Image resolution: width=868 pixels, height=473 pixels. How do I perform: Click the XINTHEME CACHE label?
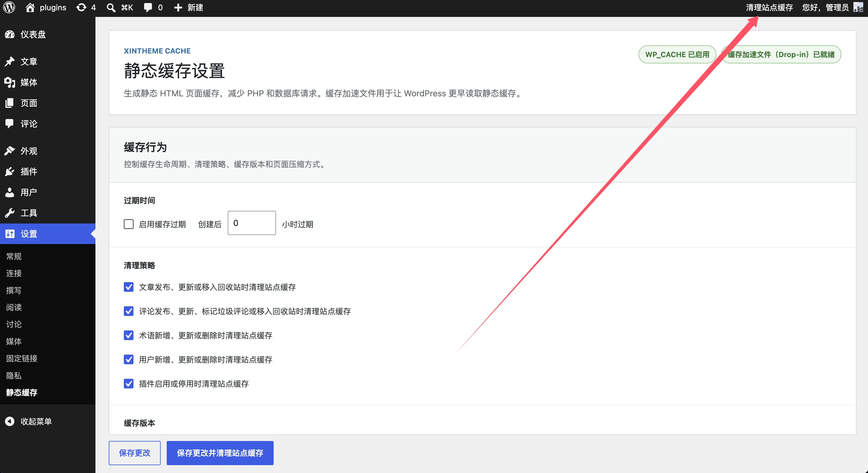click(157, 50)
